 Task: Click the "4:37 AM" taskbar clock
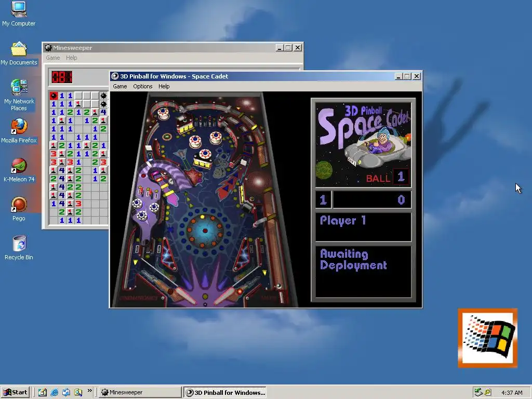512,393
